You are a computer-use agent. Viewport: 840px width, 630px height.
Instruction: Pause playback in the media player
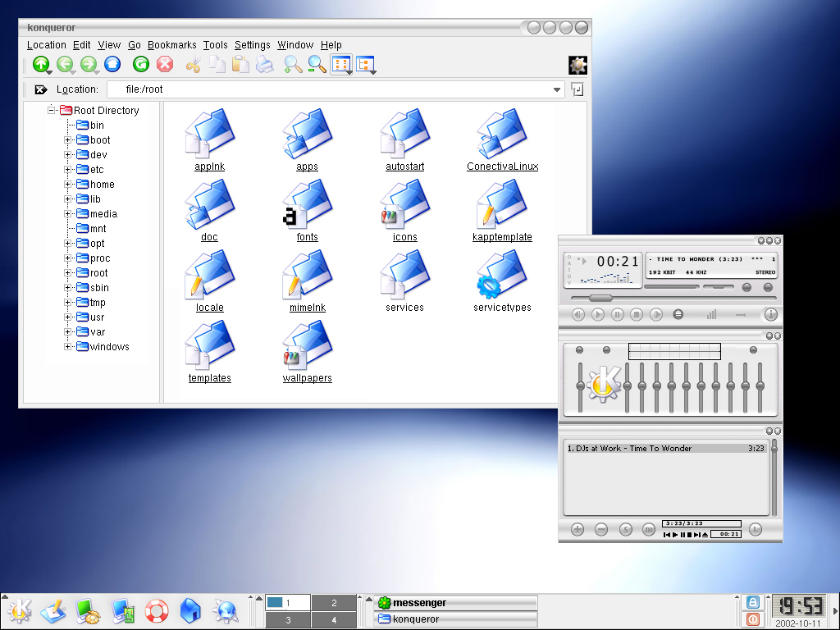(617, 314)
